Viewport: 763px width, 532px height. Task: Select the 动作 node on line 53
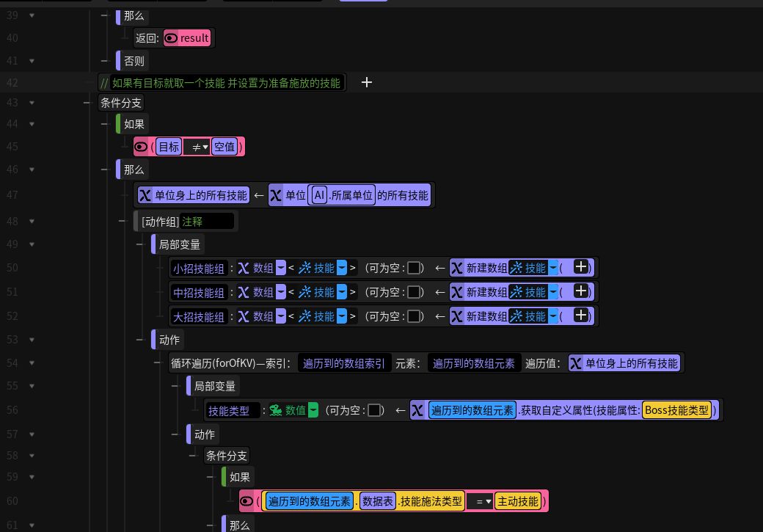168,340
